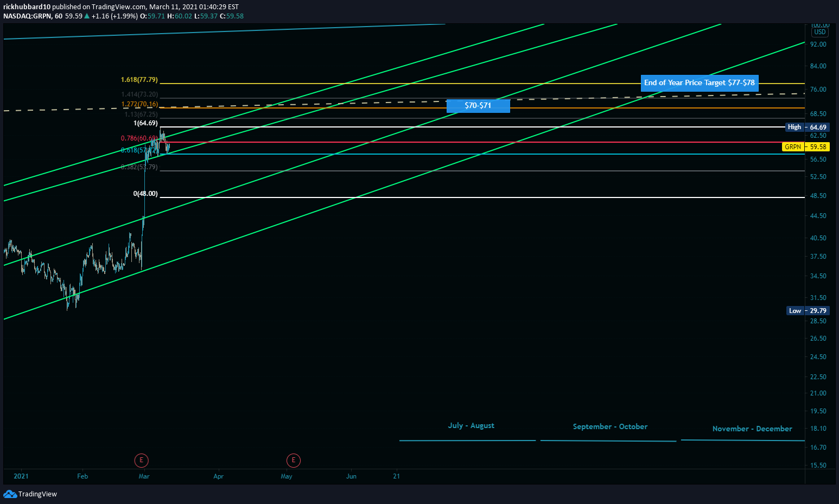
Task: Click the 1.618(77.79) Fibonacci level label
Action: pos(139,80)
